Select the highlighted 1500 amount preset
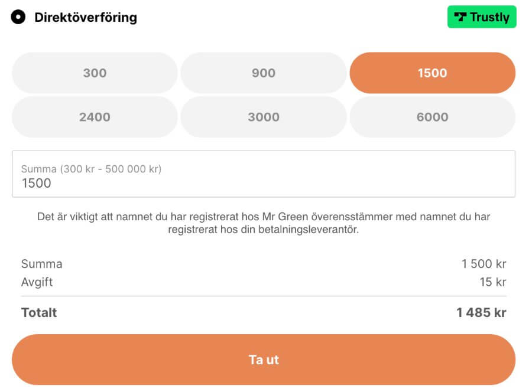 433,73
